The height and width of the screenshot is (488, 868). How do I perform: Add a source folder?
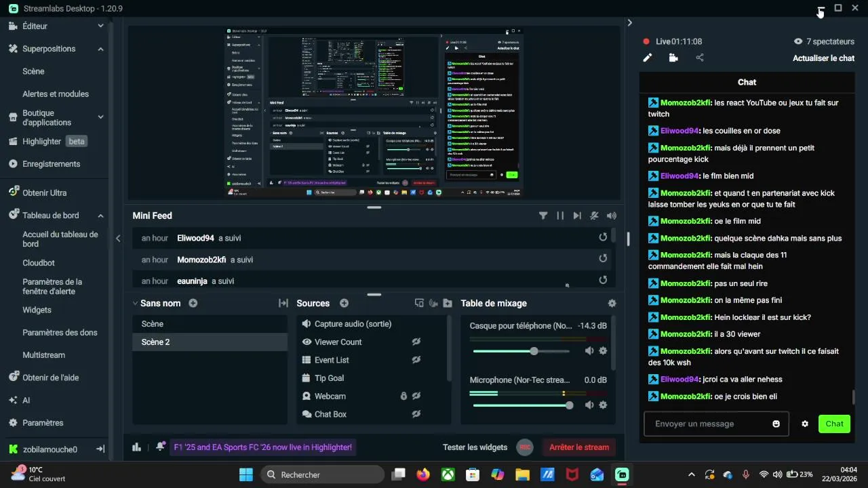tap(448, 303)
